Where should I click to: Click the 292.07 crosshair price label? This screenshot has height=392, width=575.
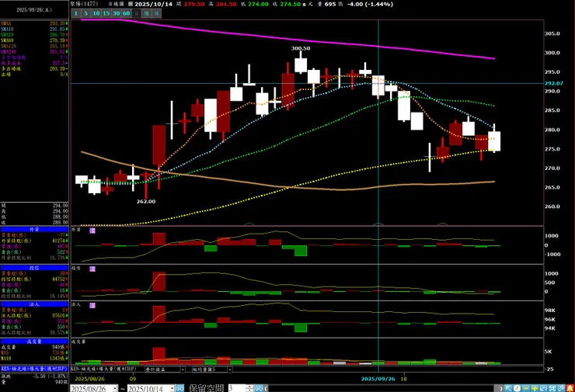(x=554, y=83)
